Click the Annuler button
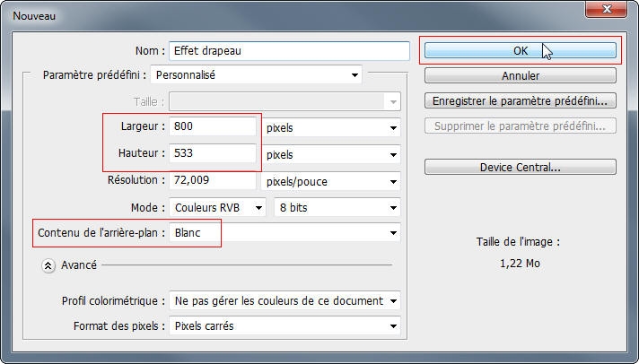639x364 pixels. pos(521,75)
